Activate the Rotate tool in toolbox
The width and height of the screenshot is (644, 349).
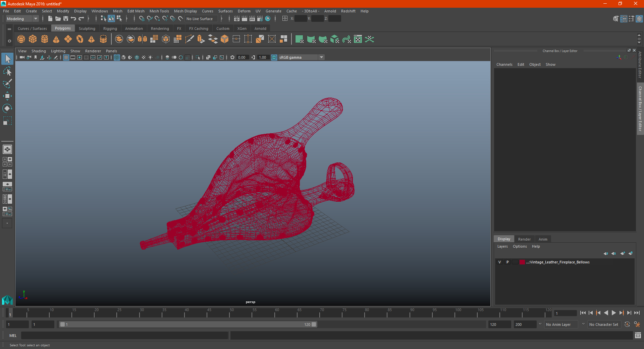7,108
